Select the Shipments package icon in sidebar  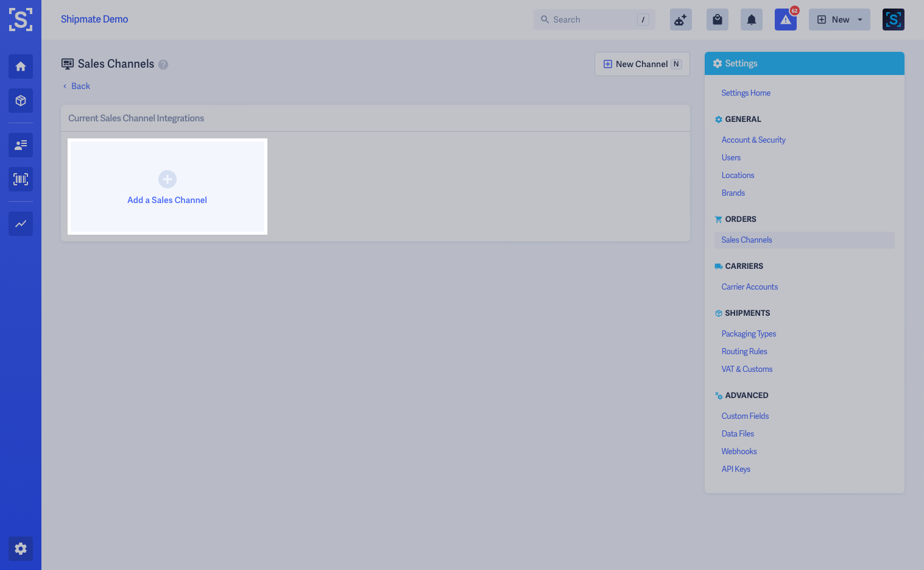[x=20, y=101]
